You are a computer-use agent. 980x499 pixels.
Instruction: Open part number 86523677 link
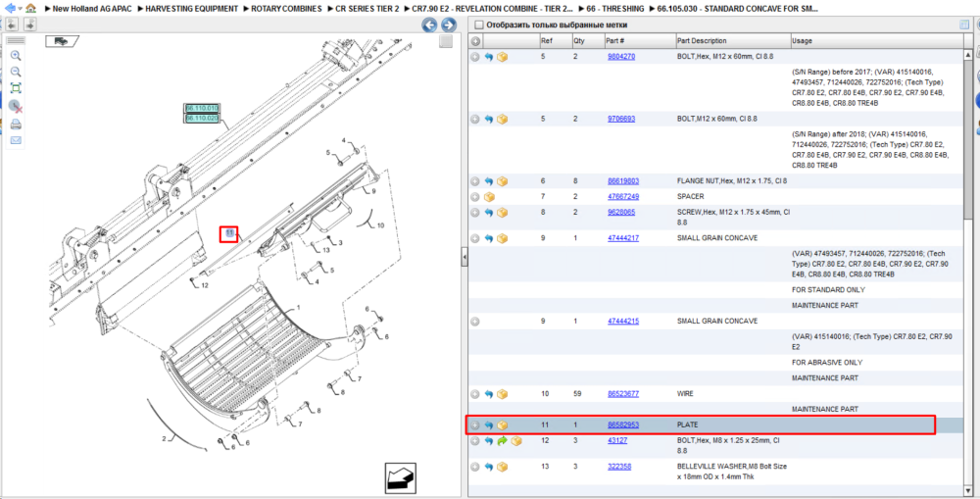click(x=623, y=394)
